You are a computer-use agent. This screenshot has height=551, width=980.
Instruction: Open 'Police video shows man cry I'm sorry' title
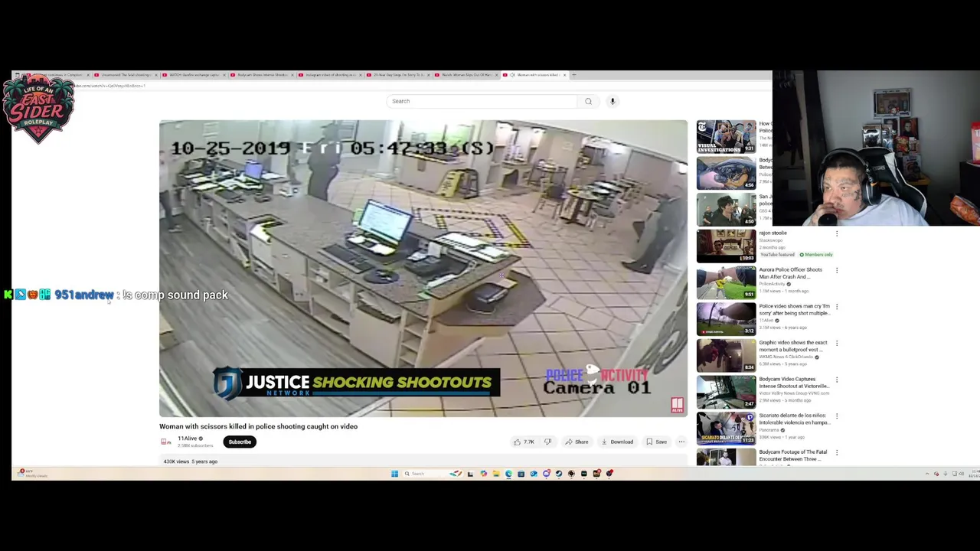coord(794,310)
